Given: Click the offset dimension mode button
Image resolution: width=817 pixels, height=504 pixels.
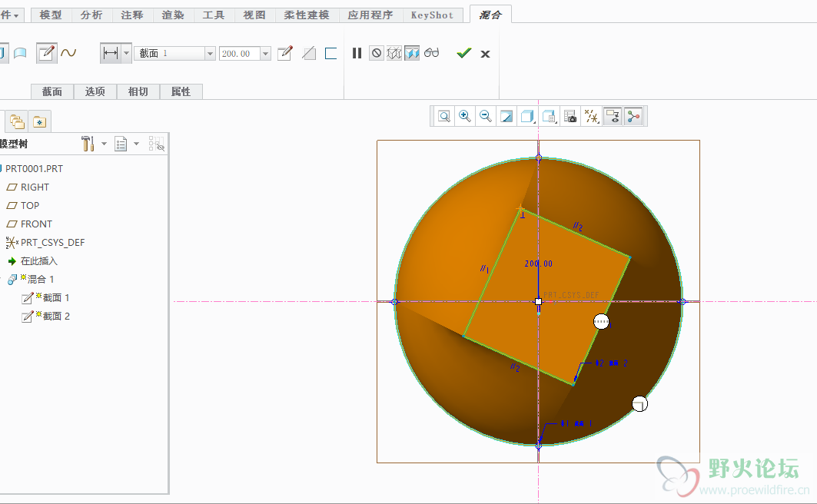Looking at the screenshot, I should pyautogui.click(x=111, y=53).
